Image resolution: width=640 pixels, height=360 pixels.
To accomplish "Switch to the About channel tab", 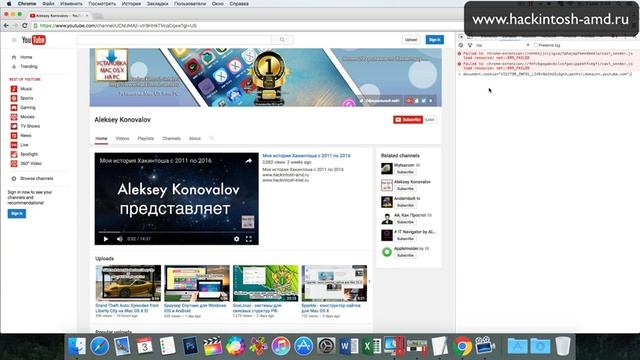I will coord(195,138).
